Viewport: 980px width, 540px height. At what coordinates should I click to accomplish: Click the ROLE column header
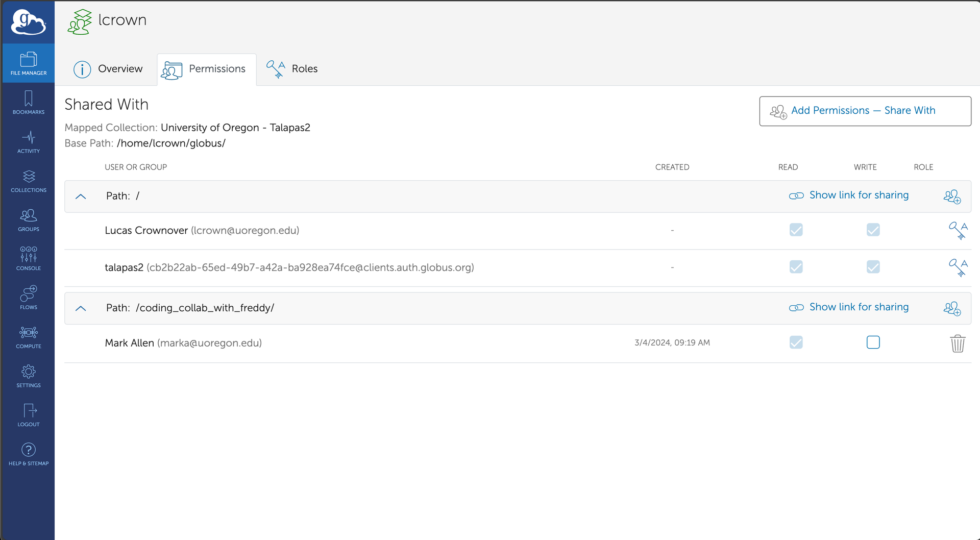[923, 167]
